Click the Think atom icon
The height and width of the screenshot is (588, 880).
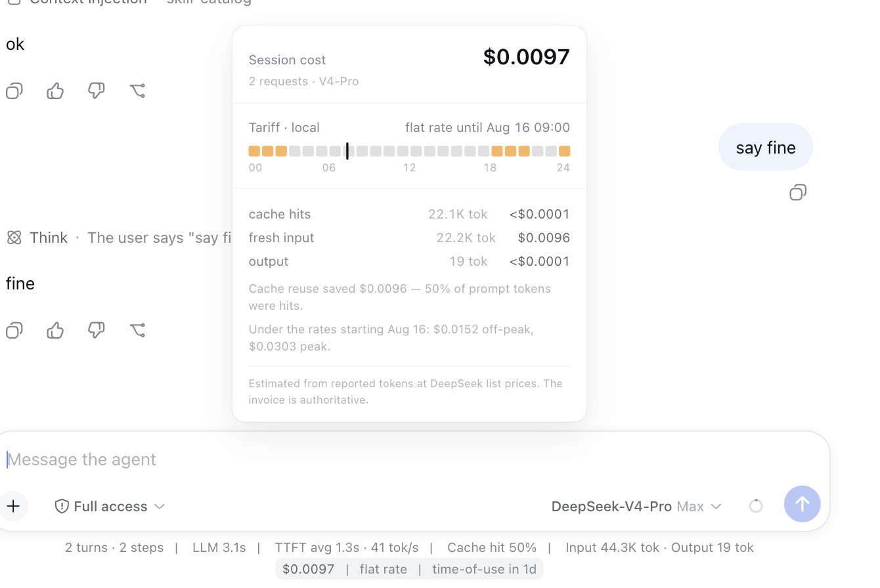click(x=14, y=238)
